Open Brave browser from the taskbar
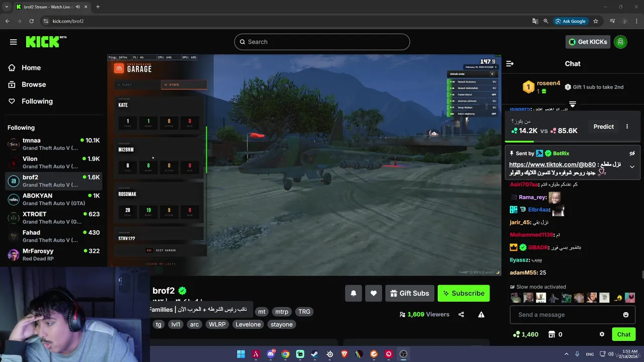 [345, 354]
